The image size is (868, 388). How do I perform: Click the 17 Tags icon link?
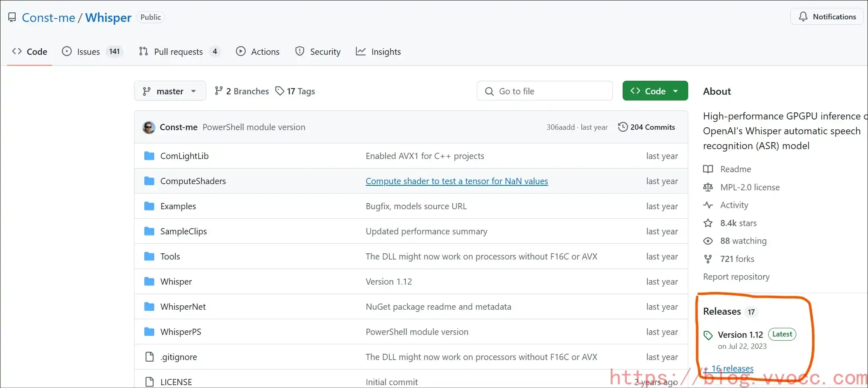(x=280, y=91)
